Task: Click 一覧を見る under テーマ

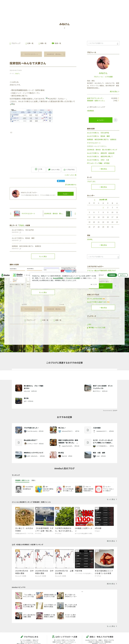Action: pos(103,187)
